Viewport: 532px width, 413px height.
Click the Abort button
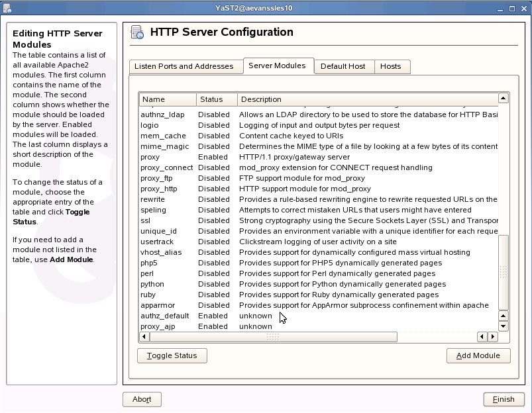pos(142,400)
